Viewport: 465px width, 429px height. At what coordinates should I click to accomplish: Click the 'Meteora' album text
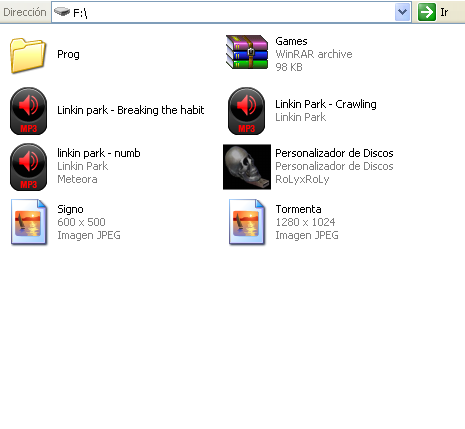click(x=77, y=179)
